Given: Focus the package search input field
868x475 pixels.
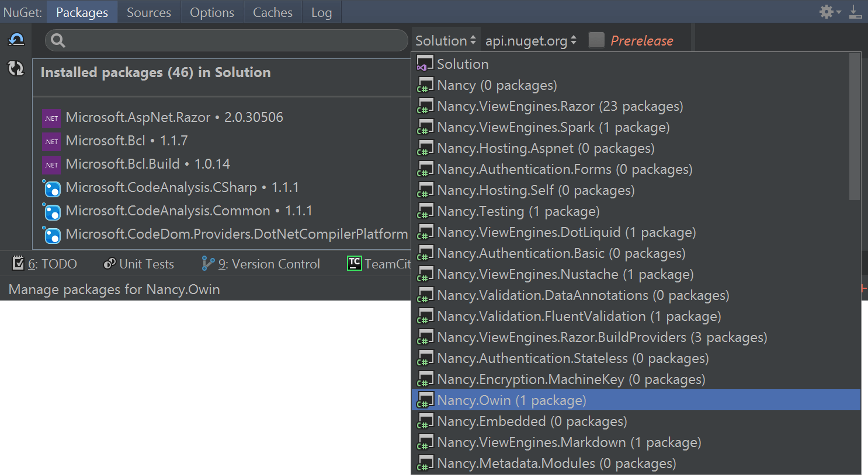Looking at the screenshot, I should coord(227,40).
